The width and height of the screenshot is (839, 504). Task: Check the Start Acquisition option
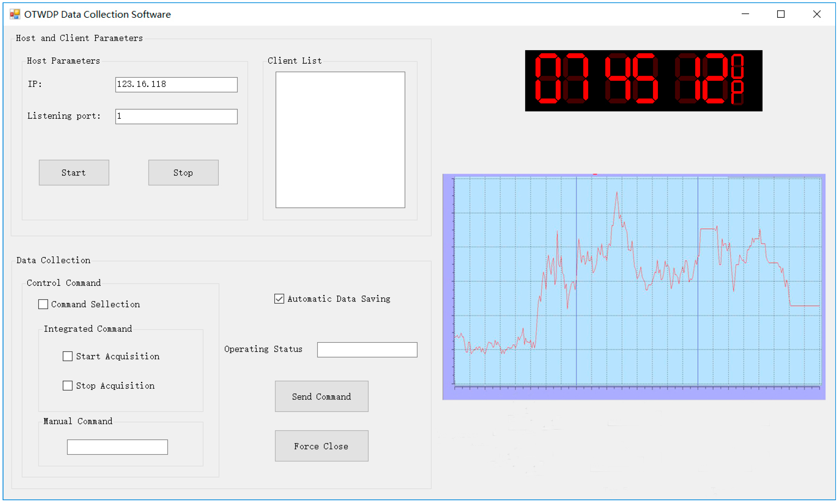[68, 356]
